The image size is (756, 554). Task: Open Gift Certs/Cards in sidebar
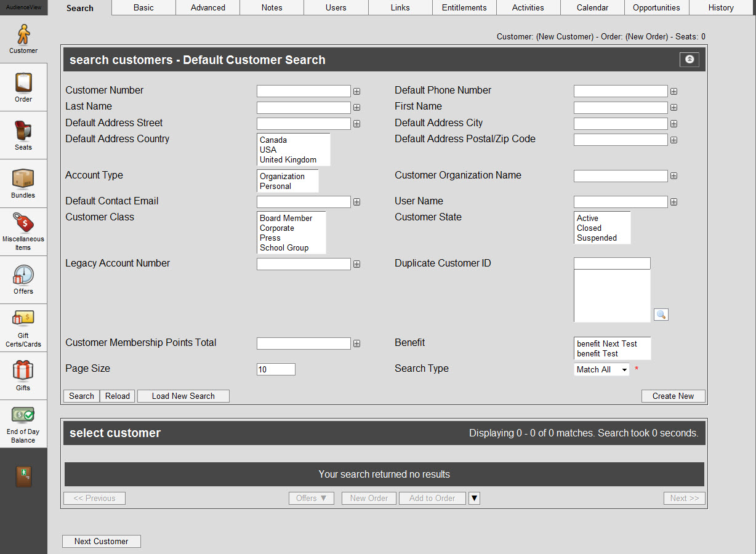click(23, 327)
